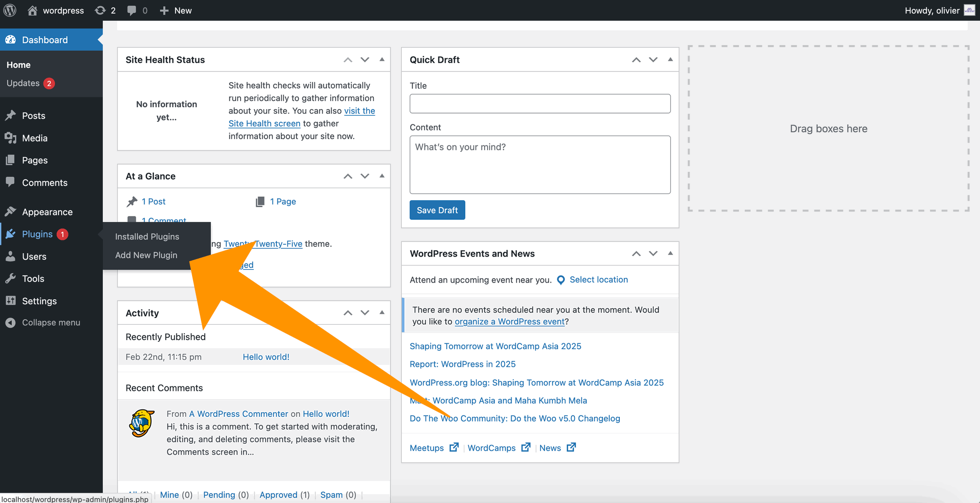Click the page icon beside 1 Page
This screenshot has height=503, width=980.
tap(260, 202)
